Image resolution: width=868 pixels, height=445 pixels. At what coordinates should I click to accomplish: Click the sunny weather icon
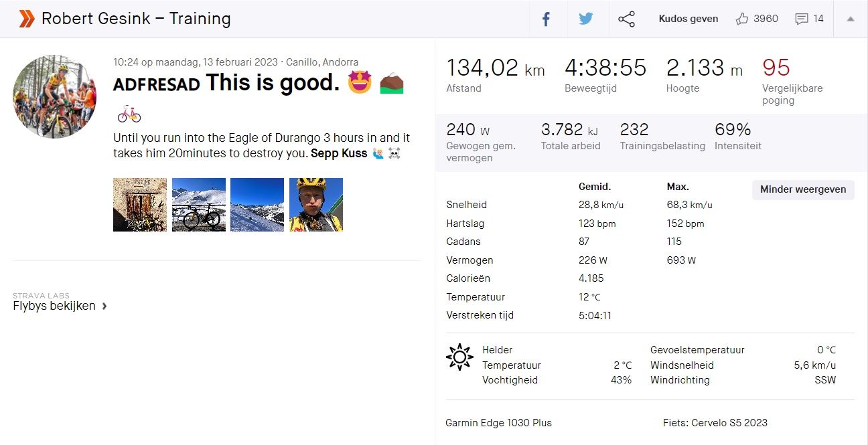click(x=459, y=357)
